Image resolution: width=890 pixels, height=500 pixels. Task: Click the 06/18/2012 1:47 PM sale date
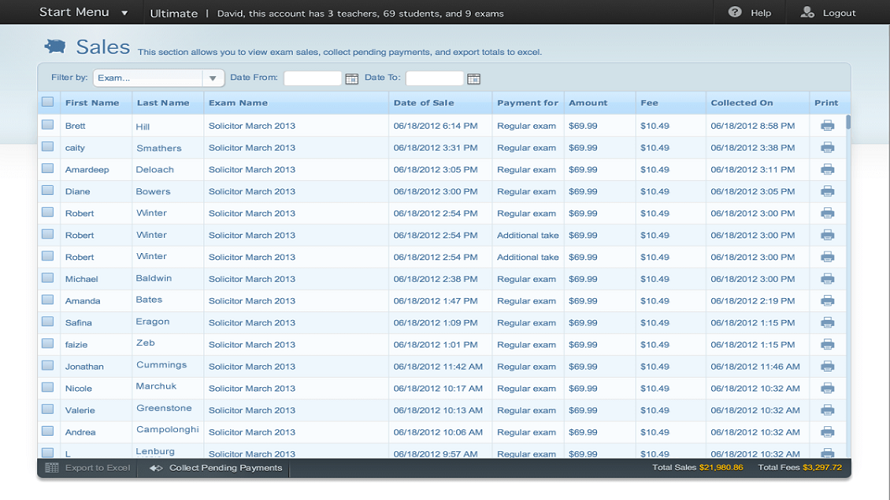coord(435,300)
